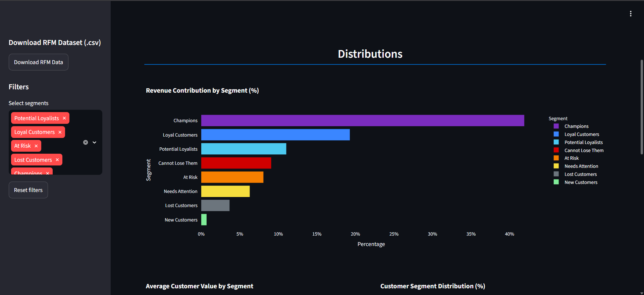The width and height of the screenshot is (644, 295).
Task: Toggle At Risk legend entry
Action: tap(566, 158)
